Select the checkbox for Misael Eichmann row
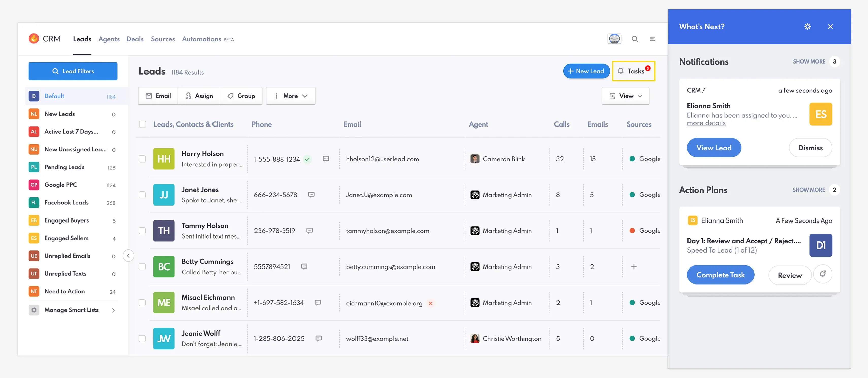Viewport: 868px width, 378px height. coord(142,303)
